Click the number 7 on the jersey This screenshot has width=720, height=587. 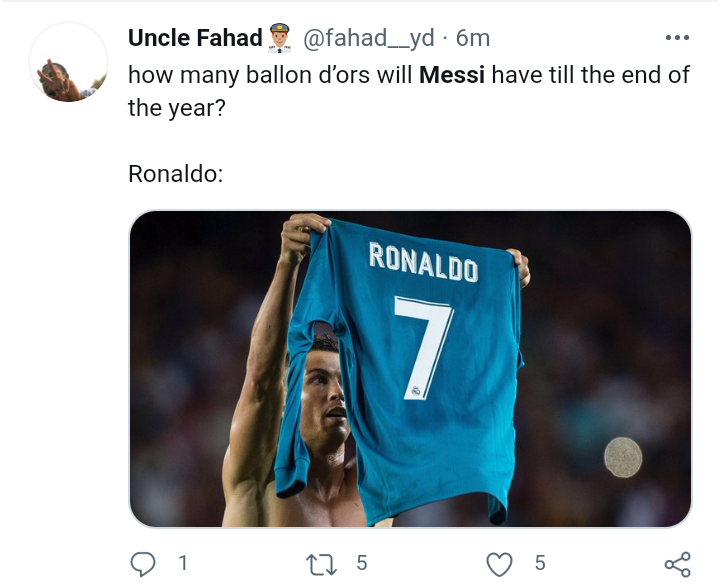(x=423, y=348)
